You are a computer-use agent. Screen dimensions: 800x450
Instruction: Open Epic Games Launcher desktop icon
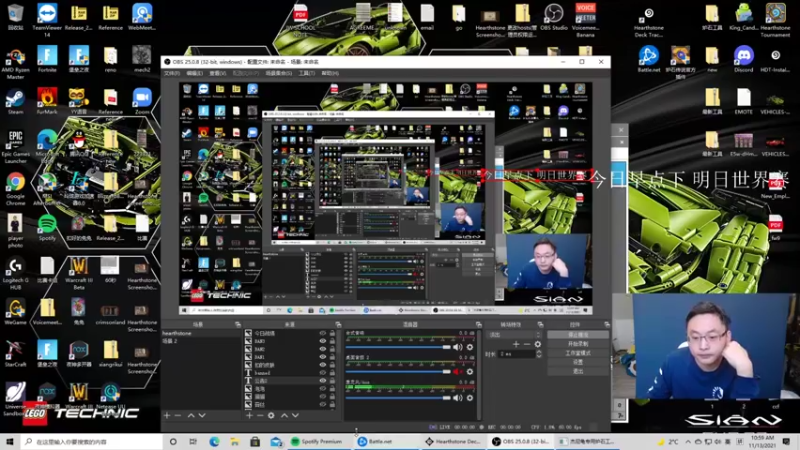(15, 147)
